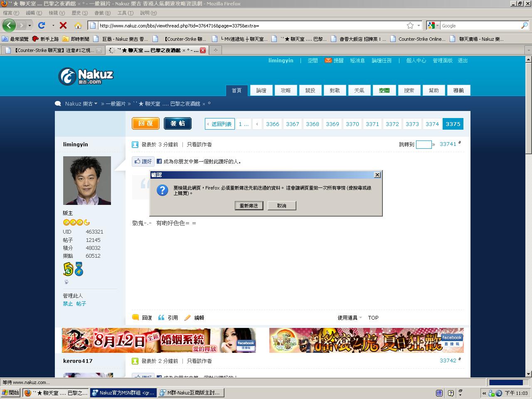The width and height of the screenshot is (532, 399).
Task: Close the 巴黎之夜酒館 tab
Action: 203,50
